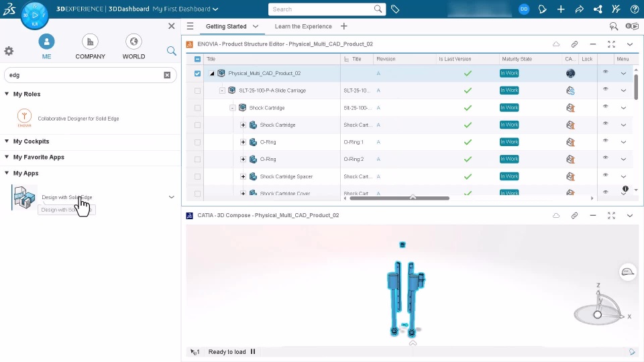Switch to the Getting Started tab
The width and height of the screenshot is (644, 362).
click(226, 26)
